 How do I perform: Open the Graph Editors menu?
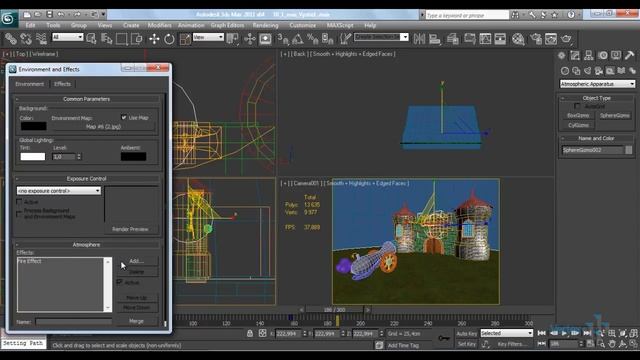click(x=227, y=25)
